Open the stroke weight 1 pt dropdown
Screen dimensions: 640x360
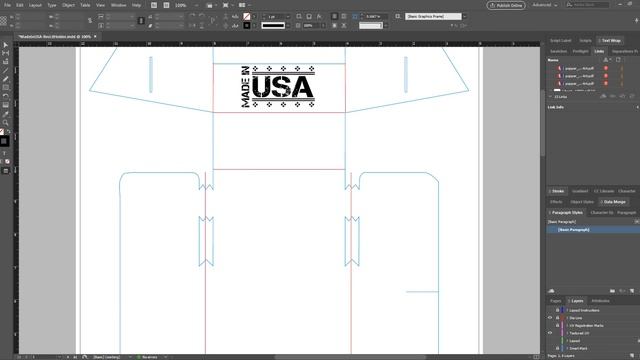tap(288, 16)
